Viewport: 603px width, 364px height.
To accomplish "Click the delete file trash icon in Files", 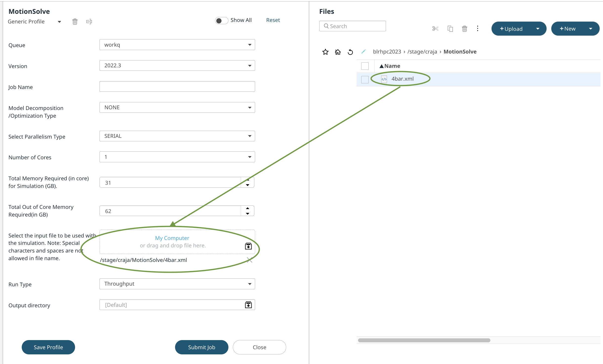I will [x=464, y=29].
